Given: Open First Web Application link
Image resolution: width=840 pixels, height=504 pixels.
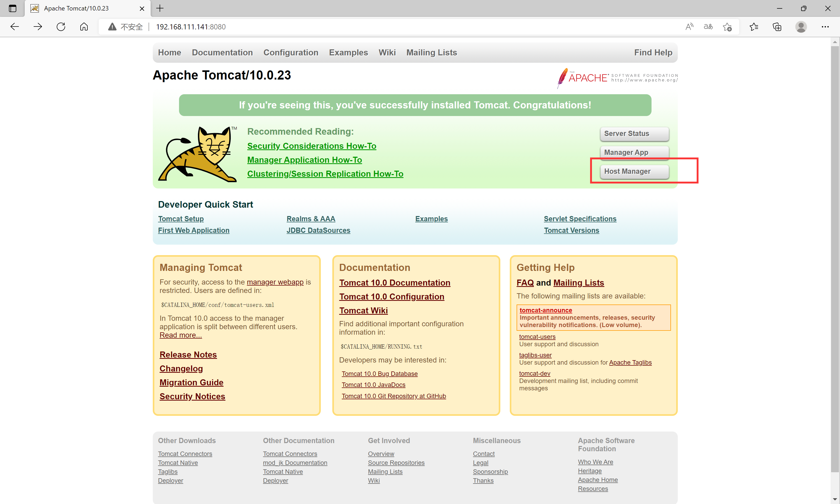Looking at the screenshot, I should [193, 230].
